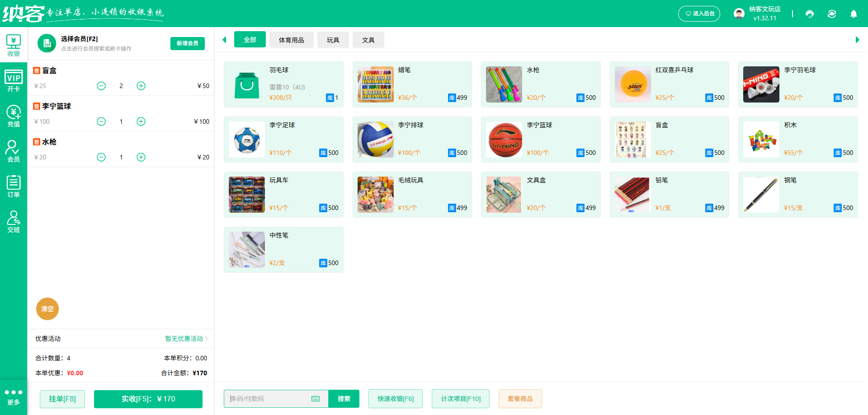Increase 盲盒 quantity with plus button

[141, 85]
